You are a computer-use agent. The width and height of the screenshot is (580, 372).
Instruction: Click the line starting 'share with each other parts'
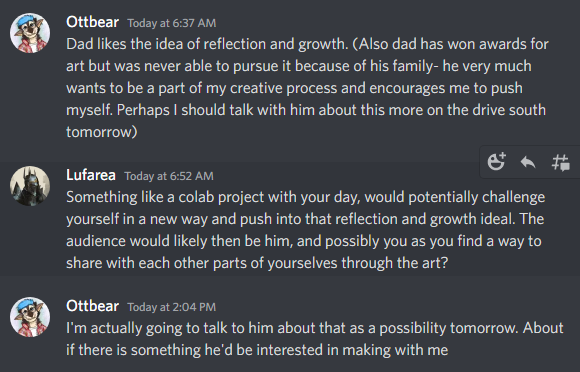point(257,263)
